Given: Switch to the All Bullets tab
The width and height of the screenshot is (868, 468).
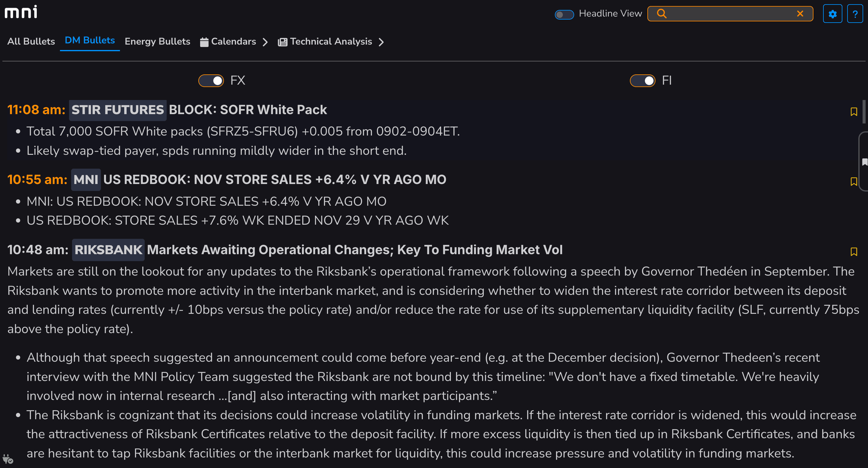Looking at the screenshot, I should 31,42.
